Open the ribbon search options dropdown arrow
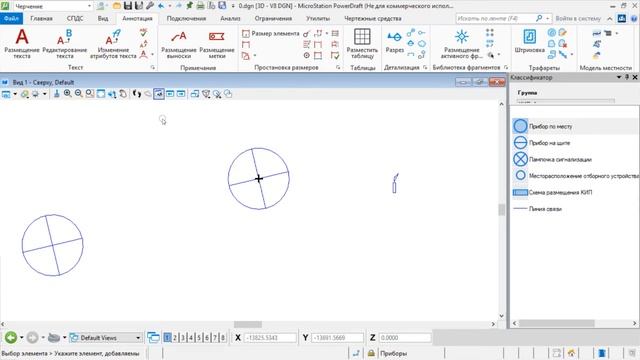Image resolution: width=640 pixels, height=360 pixels. pyautogui.click(x=547, y=18)
